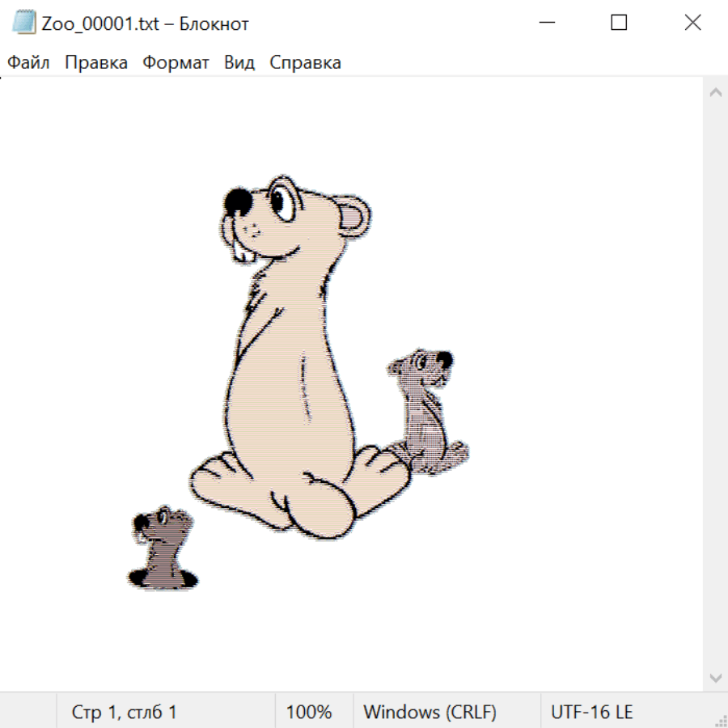Click the UTF-16 LE encoding indicator
The image size is (728, 728).
click(591, 712)
